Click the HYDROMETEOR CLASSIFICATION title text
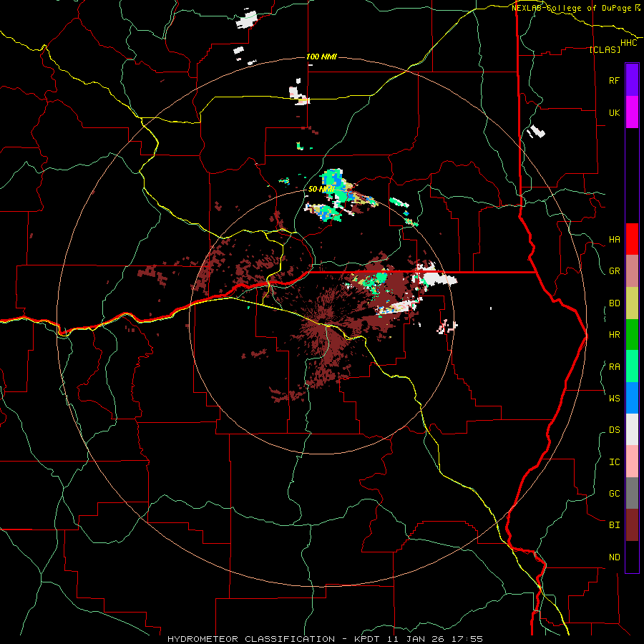This screenshot has height=644, width=644. (x=251, y=639)
